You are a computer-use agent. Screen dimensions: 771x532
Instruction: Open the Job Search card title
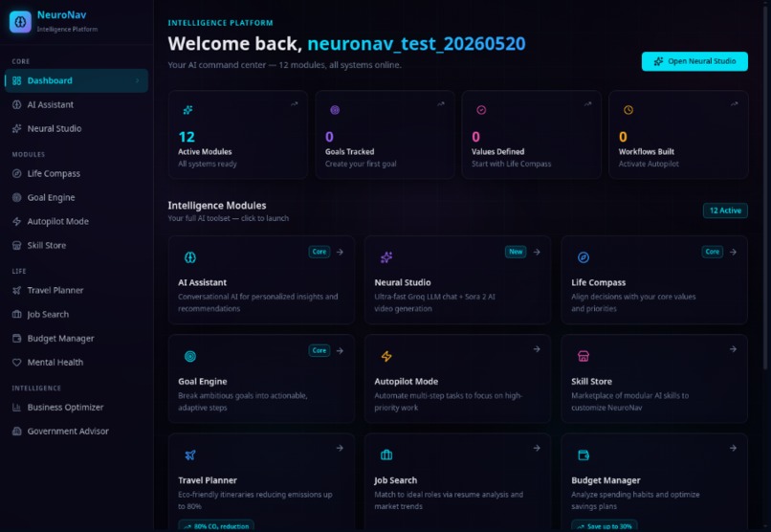[395, 480]
